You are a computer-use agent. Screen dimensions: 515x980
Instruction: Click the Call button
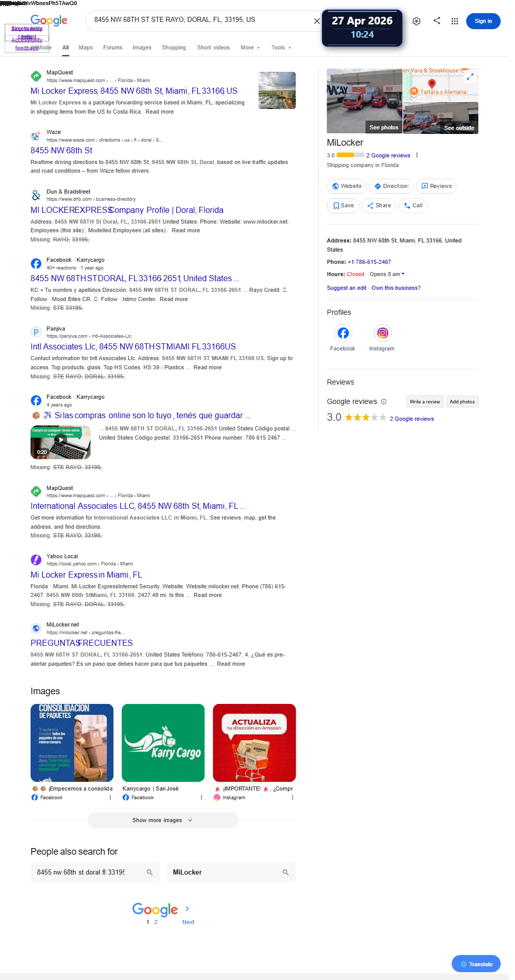click(413, 205)
